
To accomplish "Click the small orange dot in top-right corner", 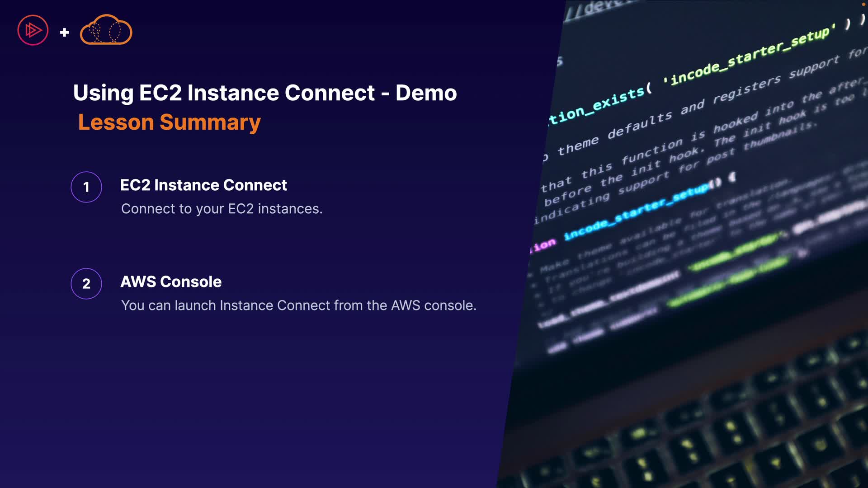I will pos(863,5).
